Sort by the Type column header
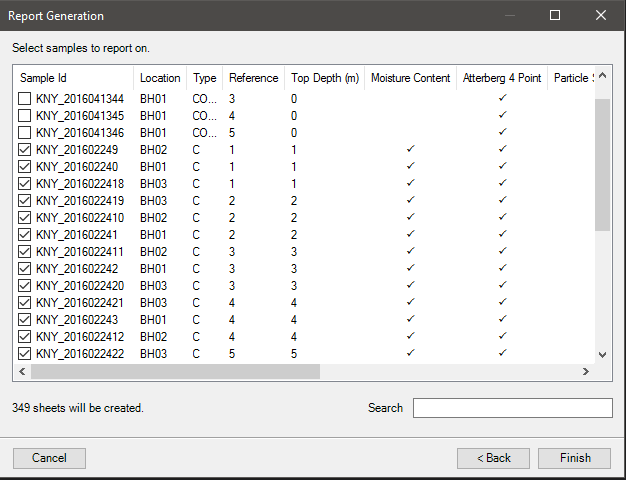This screenshot has width=626, height=480. 205,78
